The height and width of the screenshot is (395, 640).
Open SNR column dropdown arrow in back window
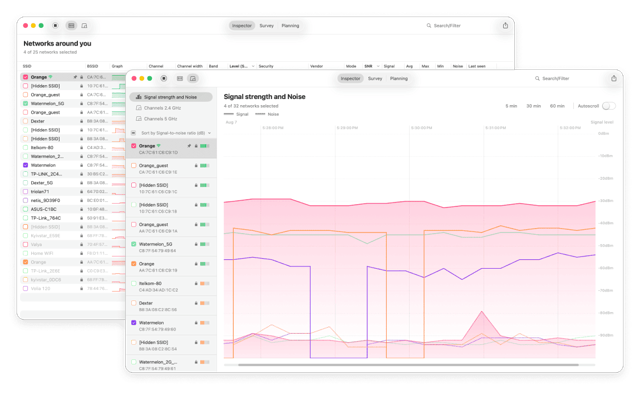point(378,66)
